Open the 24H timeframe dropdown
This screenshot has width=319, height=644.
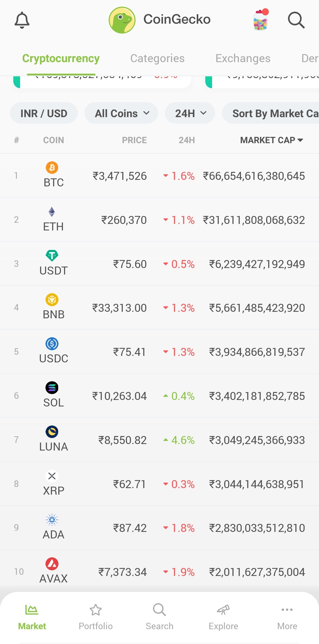(x=190, y=113)
